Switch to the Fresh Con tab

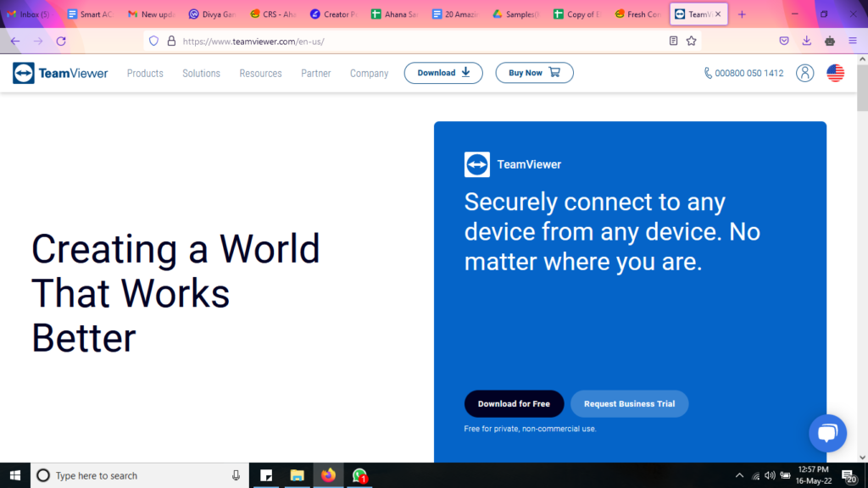pos(637,14)
